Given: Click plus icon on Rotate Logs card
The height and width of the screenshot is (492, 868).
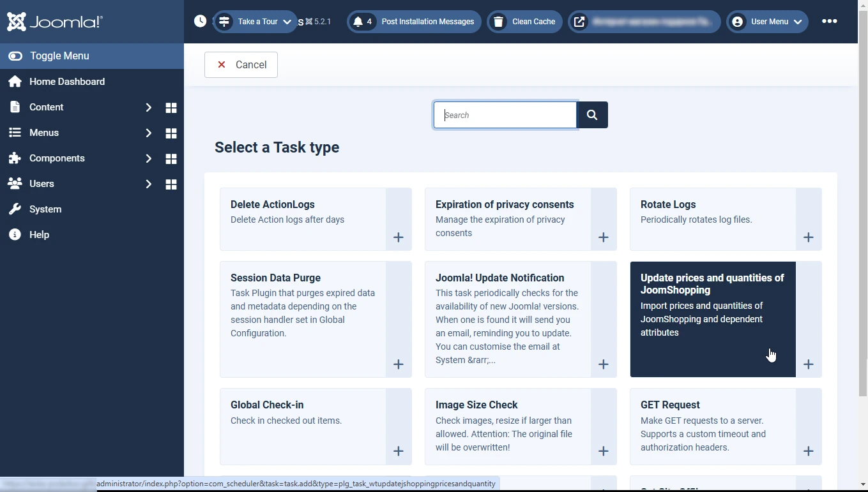Looking at the screenshot, I should 809,237.
